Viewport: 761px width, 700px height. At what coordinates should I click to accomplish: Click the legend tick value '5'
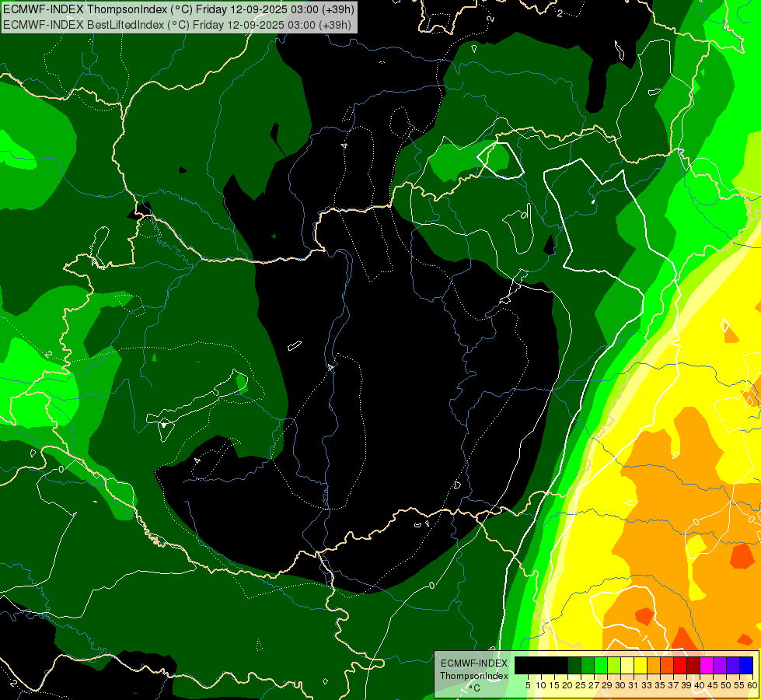coord(528,685)
